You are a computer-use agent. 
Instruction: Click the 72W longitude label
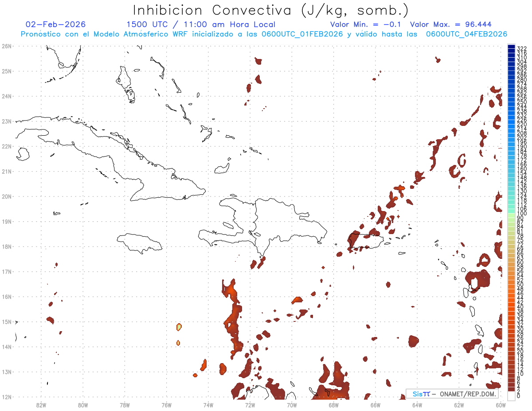(x=250, y=404)
